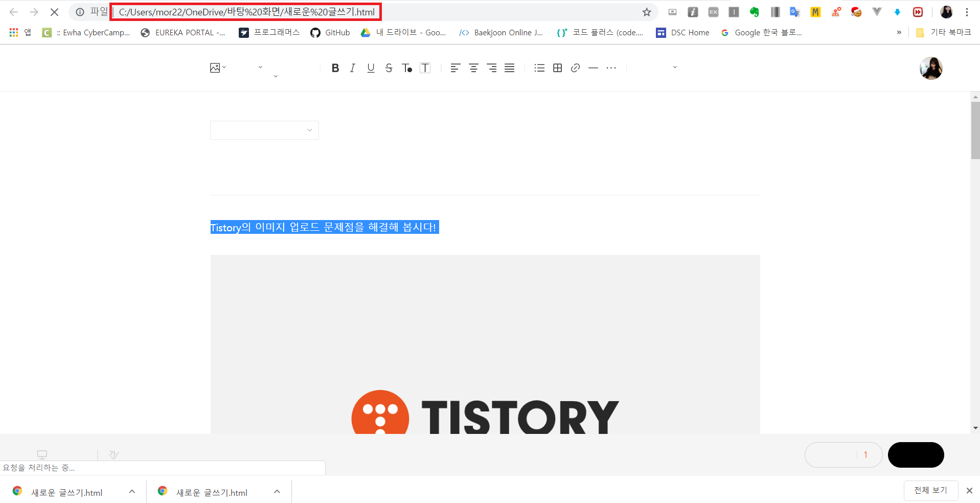Align the text to the right
This screenshot has height=503, width=980.
(492, 68)
